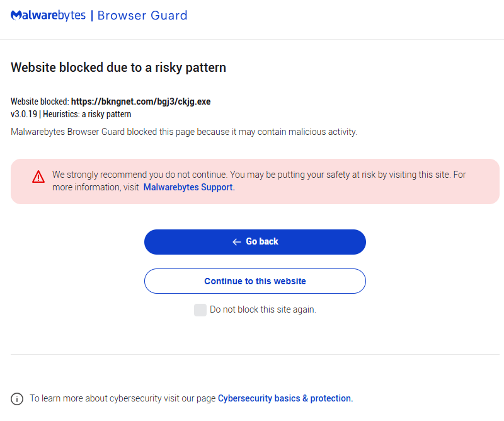Viewport: 504px width, 421px height.
Task: Click the blocked URL bkngnet.com text
Action: pos(140,101)
